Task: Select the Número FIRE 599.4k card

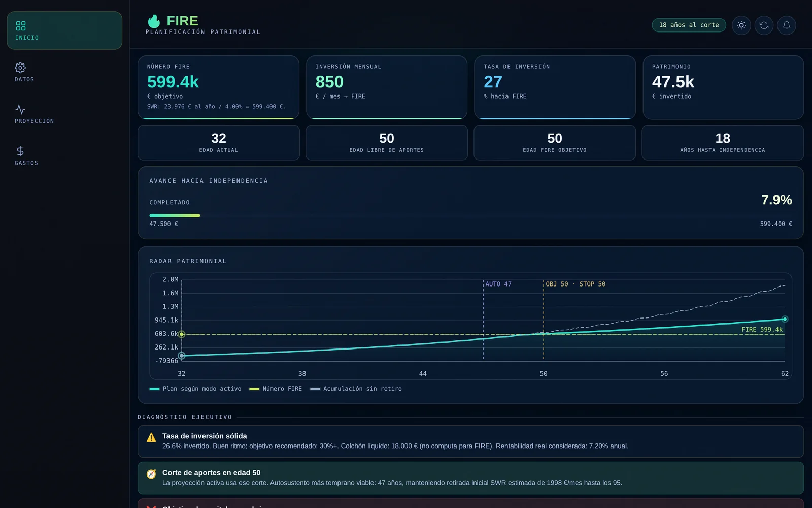Action: pos(218,87)
